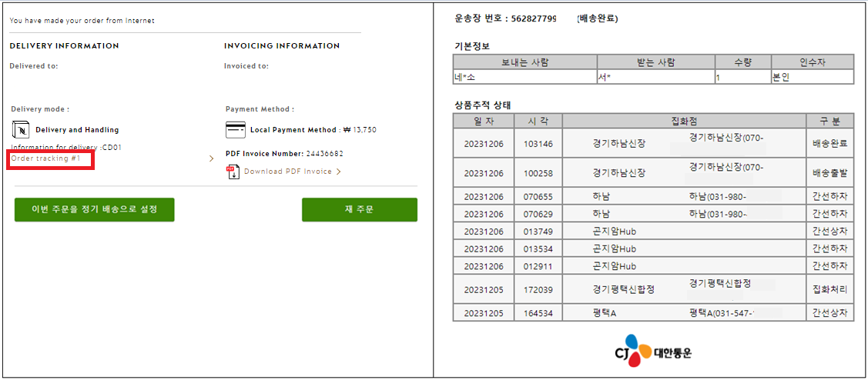This screenshot has height=380, width=868.
Task: Select the 보내는 사람 column header
Action: (524, 62)
